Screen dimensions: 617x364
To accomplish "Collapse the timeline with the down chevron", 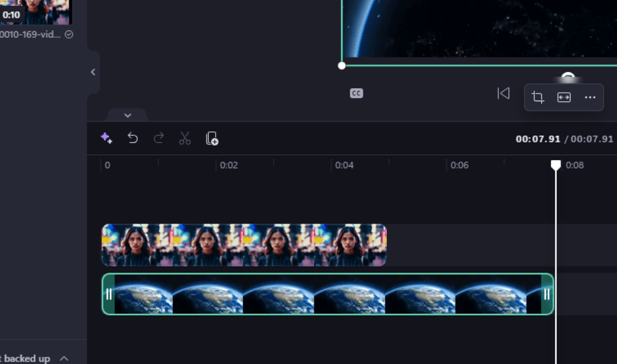I will click(x=127, y=116).
